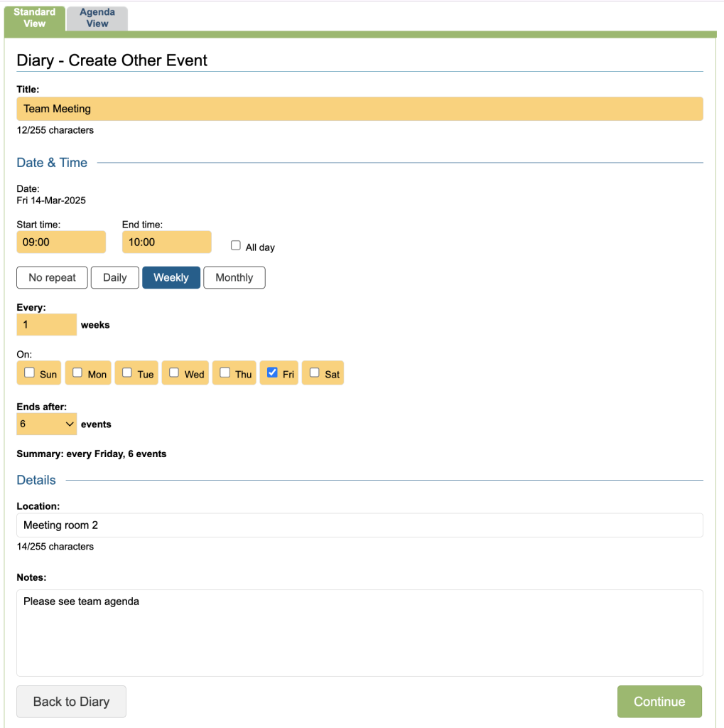Uncheck the Fri checkbox
Viewport: 724px width, 728px height.
pos(272,373)
